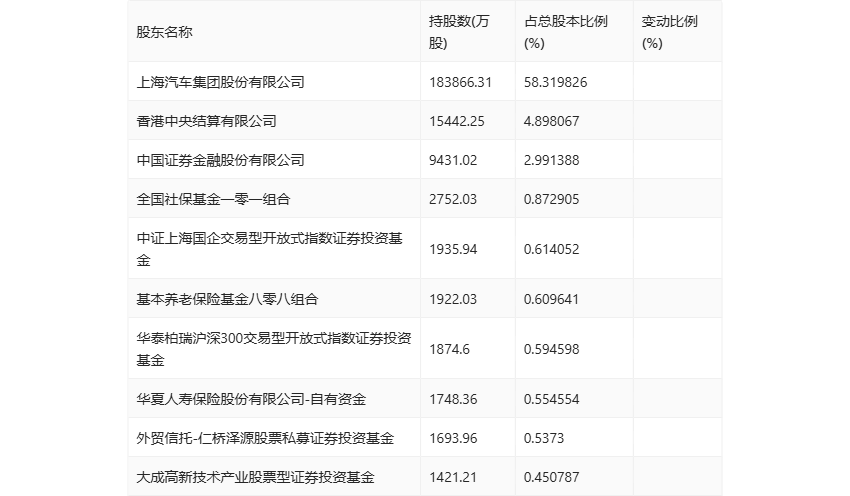This screenshot has height=496, width=850.
Task: Select 上海汽车集团股份有限公司 shareholder name
Action: point(221,82)
